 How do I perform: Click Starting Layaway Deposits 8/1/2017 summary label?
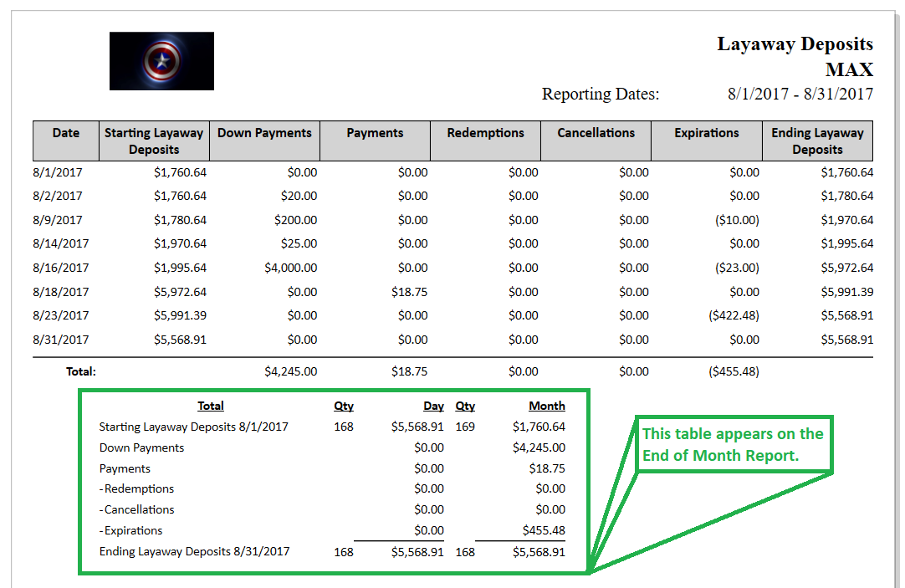[193, 427]
